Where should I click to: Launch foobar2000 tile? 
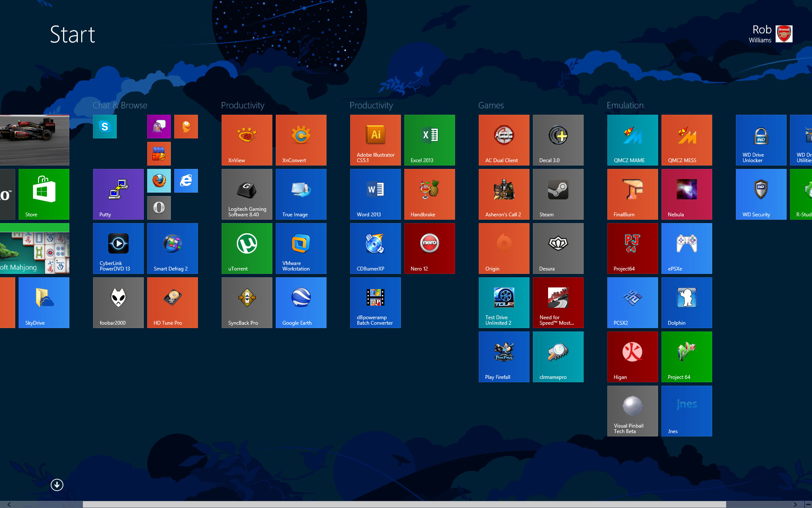(118, 303)
